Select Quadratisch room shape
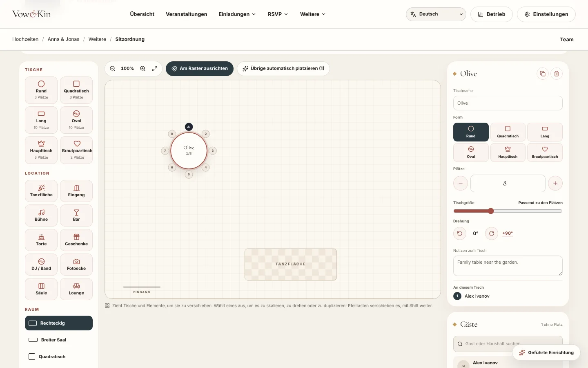This screenshot has width=588, height=368. point(59,357)
